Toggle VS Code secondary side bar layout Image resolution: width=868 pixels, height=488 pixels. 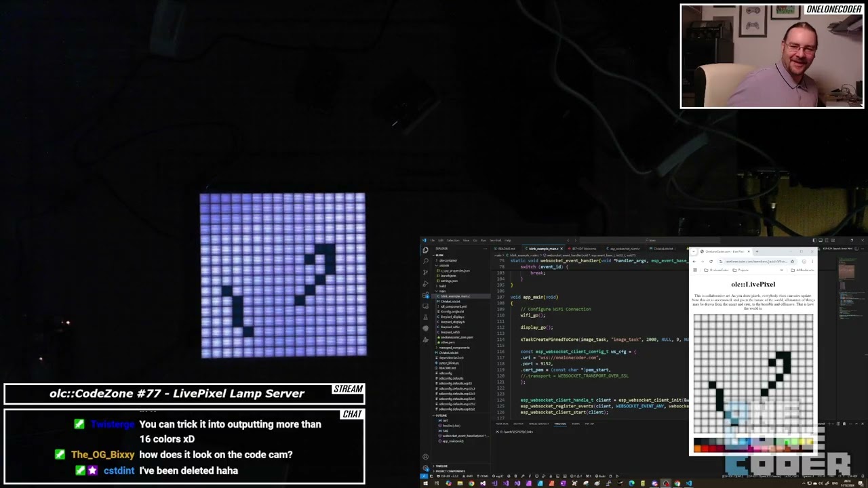827,240
